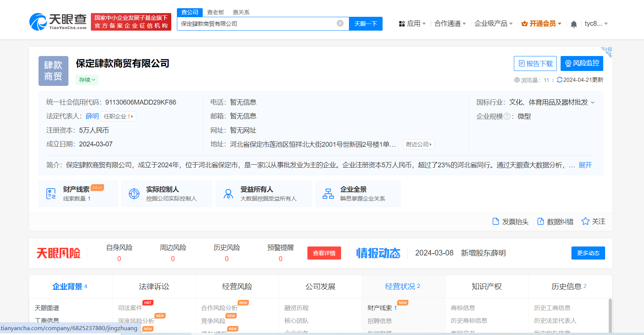The width and height of the screenshot is (644, 335).
Task: Click the star icon to follow company
Action: click(585, 221)
